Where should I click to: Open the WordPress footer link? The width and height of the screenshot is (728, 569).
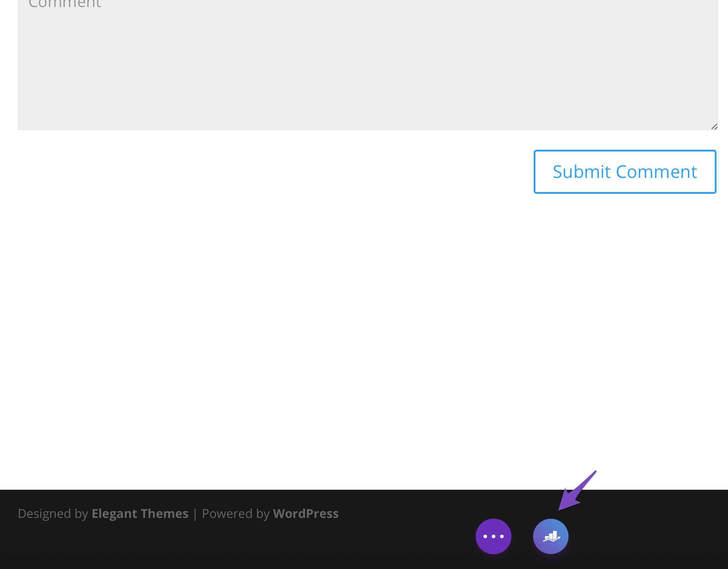(306, 514)
